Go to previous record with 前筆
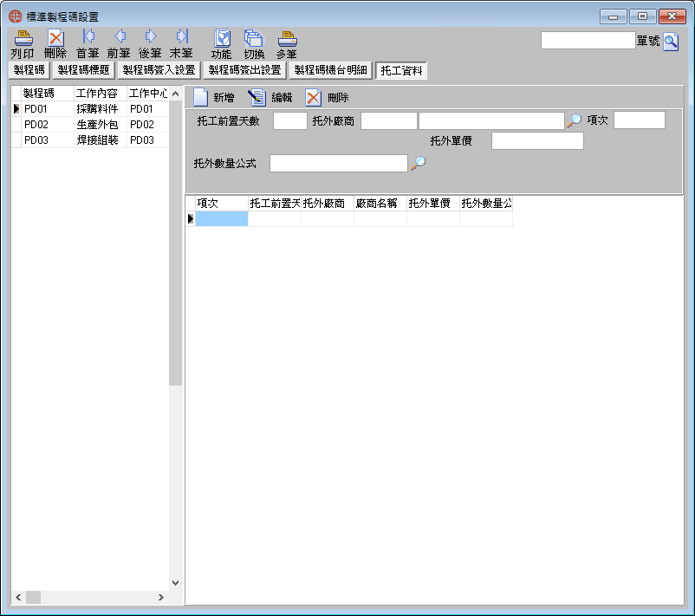Viewport: 695px width, 616px height. tap(120, 36)
